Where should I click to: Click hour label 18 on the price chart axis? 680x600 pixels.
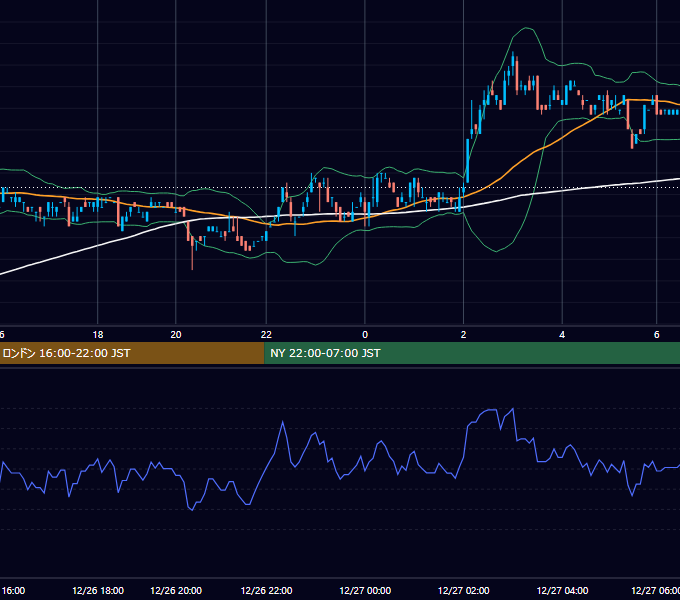(x=98, y=335)
